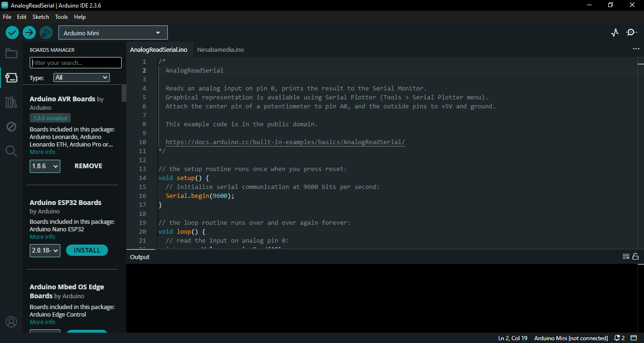Click the Upload arrow icon
The width and height of the screenshot is (644, 343).
(x=29, y=33)
